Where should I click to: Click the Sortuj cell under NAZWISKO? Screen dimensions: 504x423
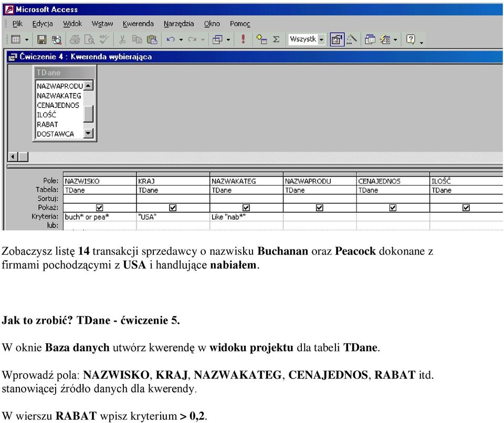tap(100, 199)
